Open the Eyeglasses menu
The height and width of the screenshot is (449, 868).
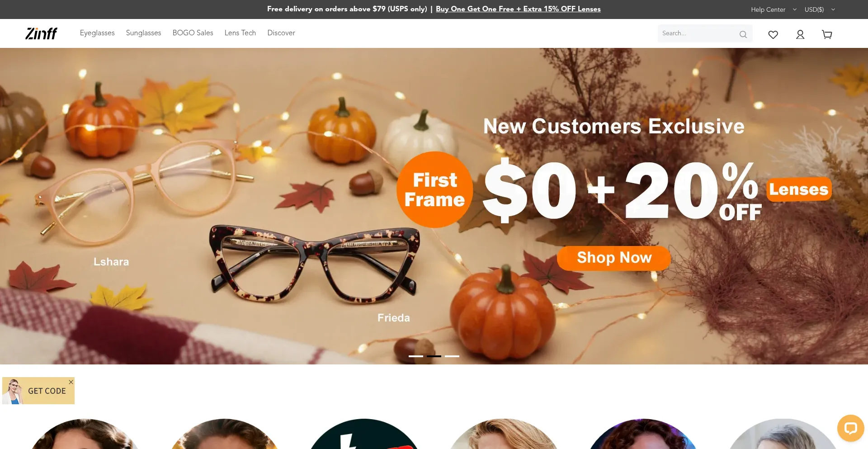coord(97,33)
